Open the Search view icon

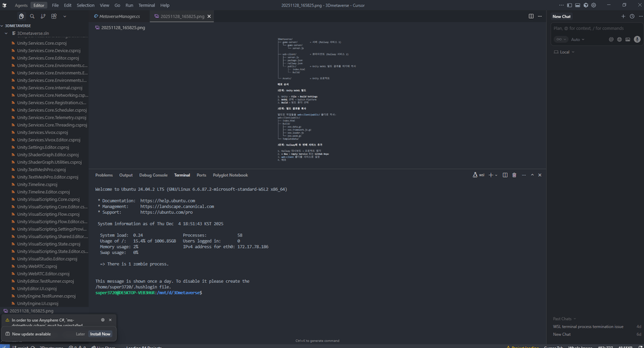[x=32, y=16]
